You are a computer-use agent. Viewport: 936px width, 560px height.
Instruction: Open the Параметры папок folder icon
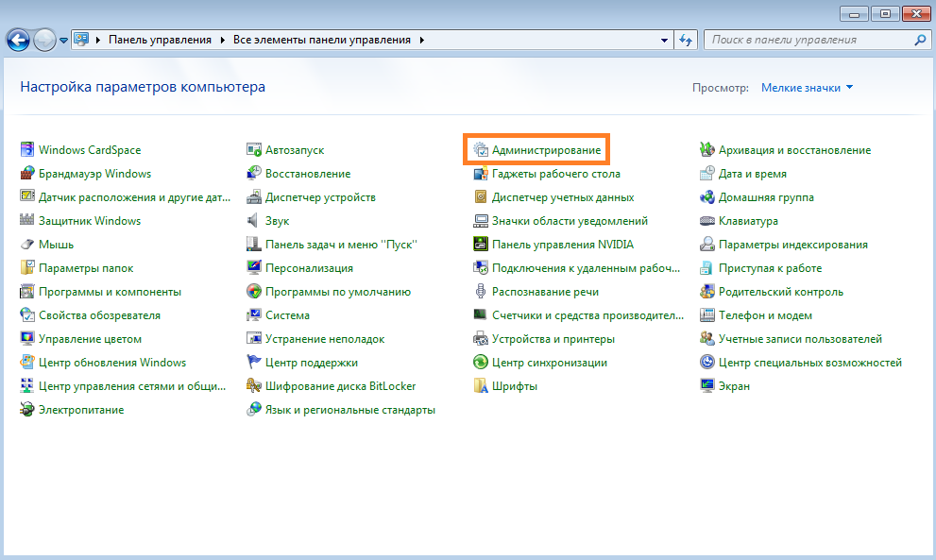[26, 267]
